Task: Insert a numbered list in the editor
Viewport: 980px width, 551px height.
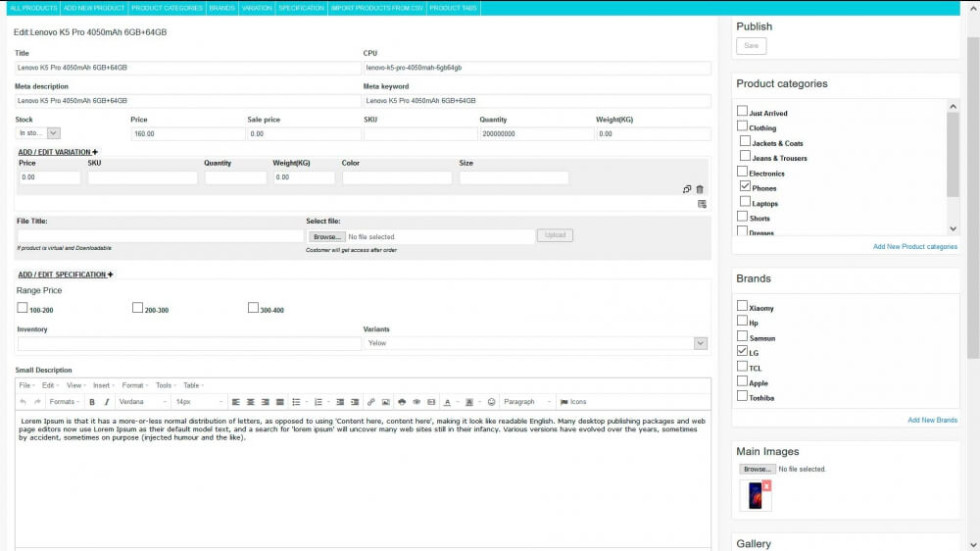Action: (318, 402)
